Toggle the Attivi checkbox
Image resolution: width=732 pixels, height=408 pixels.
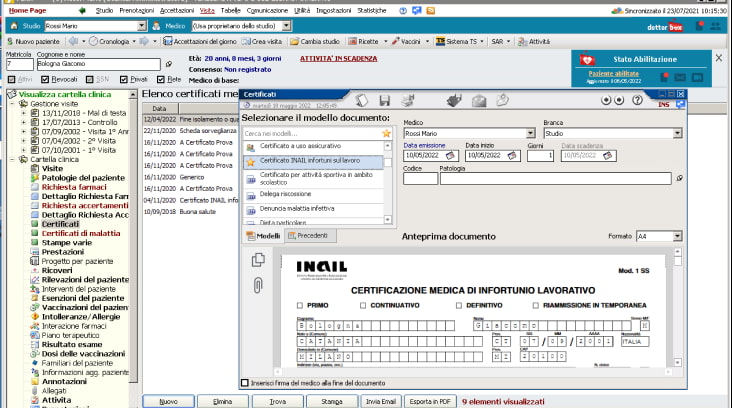12,79
